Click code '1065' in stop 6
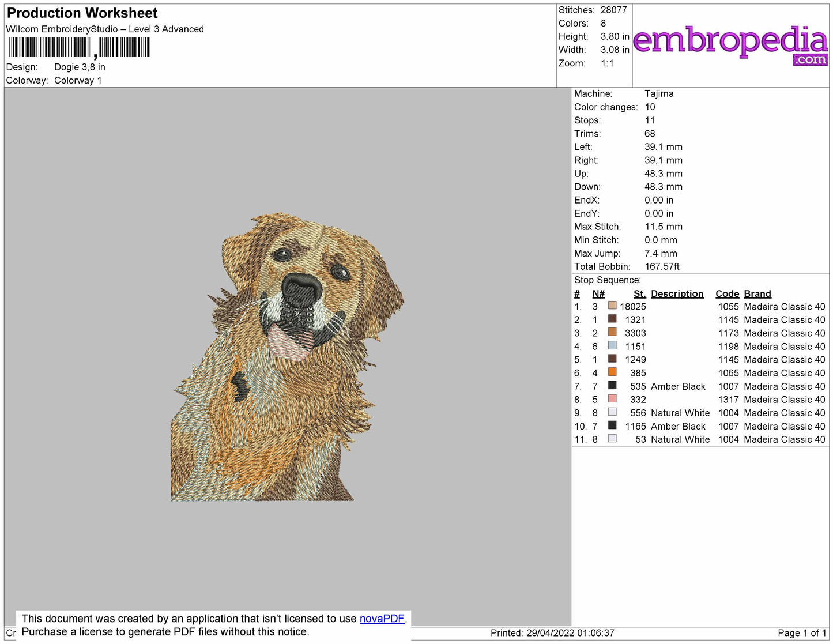 click(728, 373)
